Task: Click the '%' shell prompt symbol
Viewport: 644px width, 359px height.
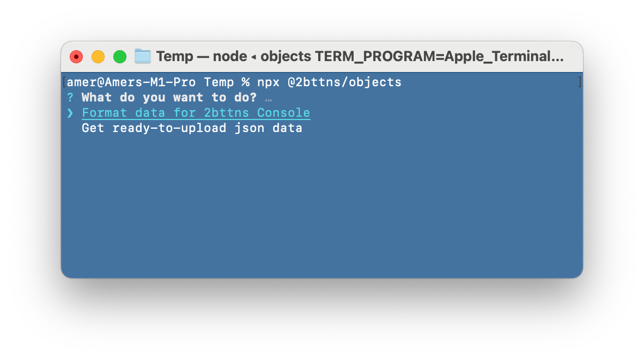Action: pyautogui.click(x=246, y=82)
